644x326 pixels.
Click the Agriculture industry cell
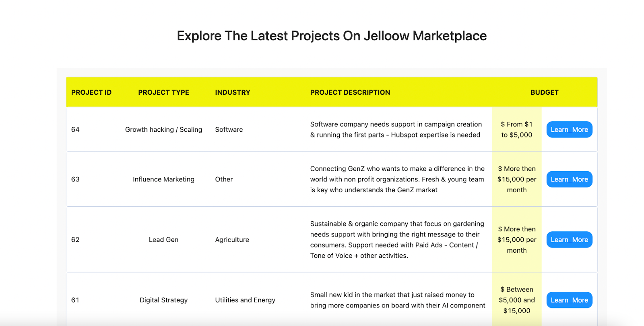(x=232, y=240)
